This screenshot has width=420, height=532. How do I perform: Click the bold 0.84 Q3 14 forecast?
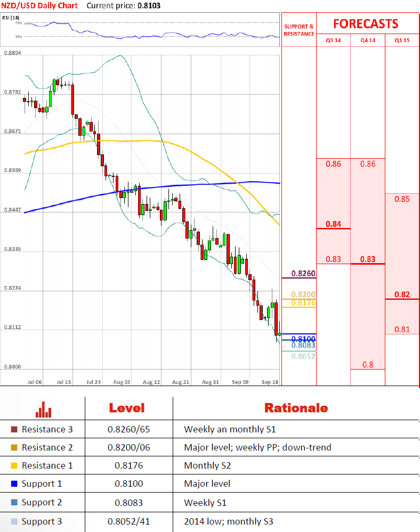point(334,224)
